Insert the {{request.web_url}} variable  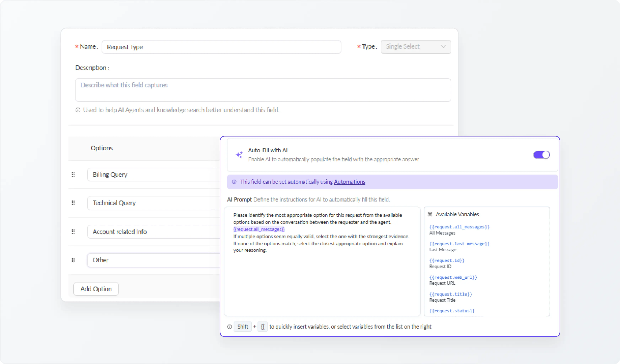453,277
